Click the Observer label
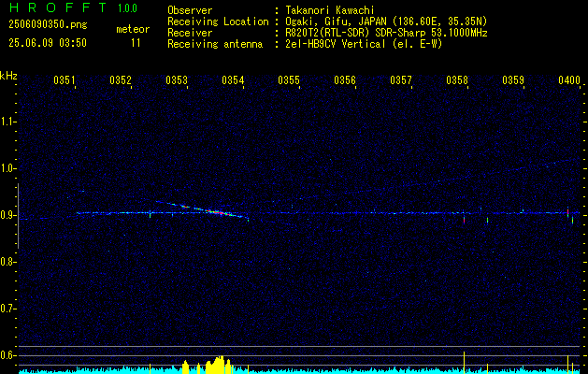The height and width of the screenshot is (374, 588). point(190,10)
